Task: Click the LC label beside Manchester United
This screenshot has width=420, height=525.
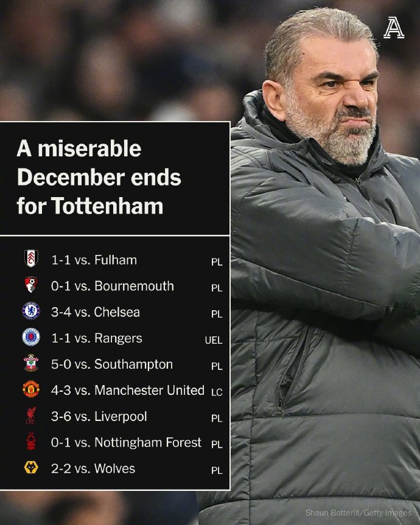Action: pyautogui.click(x=217, y=393)
